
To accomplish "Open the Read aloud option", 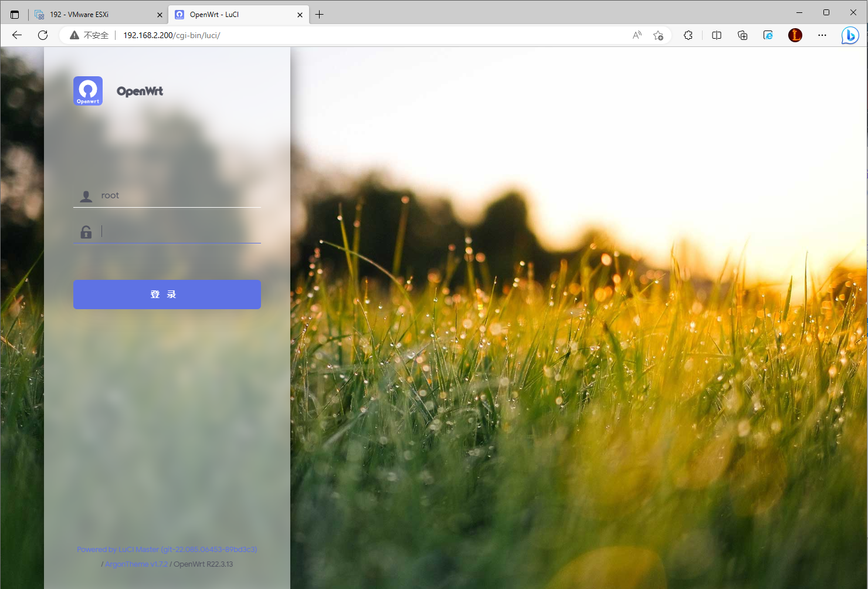I will (x=637, y=35).
